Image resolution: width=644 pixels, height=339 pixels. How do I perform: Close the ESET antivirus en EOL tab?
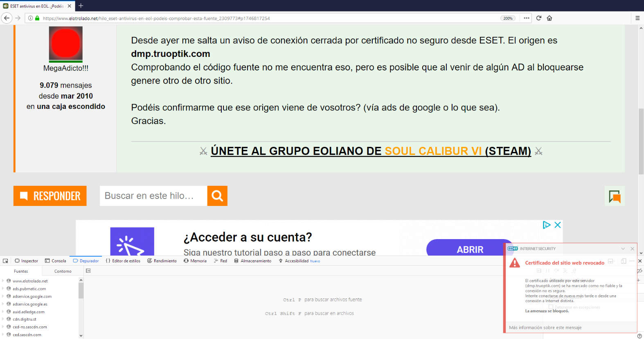(69, 6)
